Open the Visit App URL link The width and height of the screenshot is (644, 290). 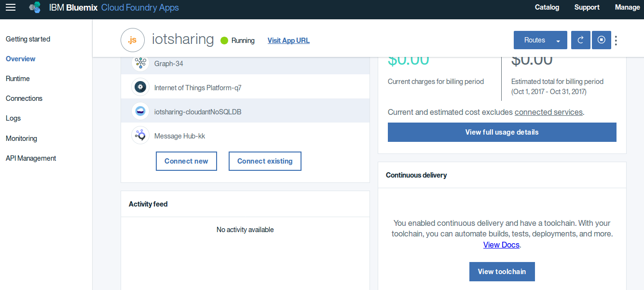(x=288, y=40)
